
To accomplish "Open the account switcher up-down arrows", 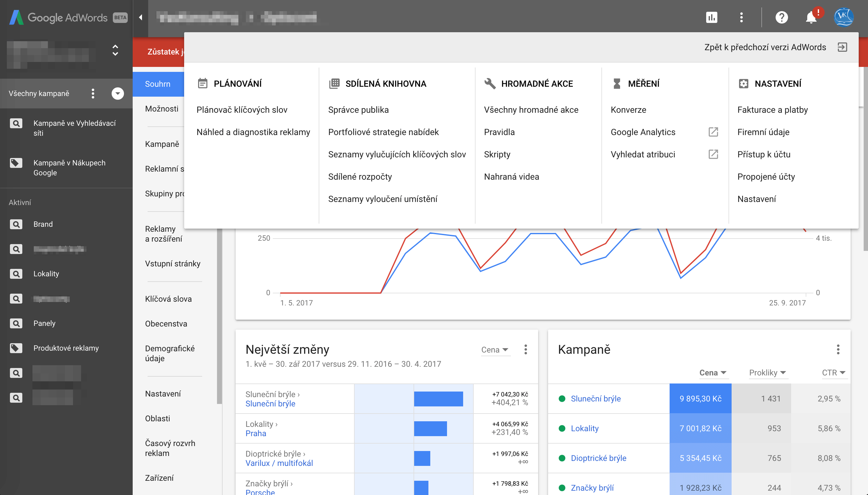I will 115,50.
